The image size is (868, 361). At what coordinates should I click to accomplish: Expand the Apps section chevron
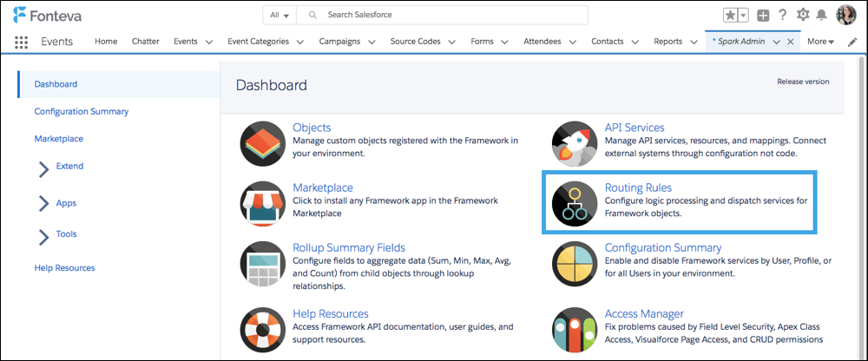coord(43,204)
